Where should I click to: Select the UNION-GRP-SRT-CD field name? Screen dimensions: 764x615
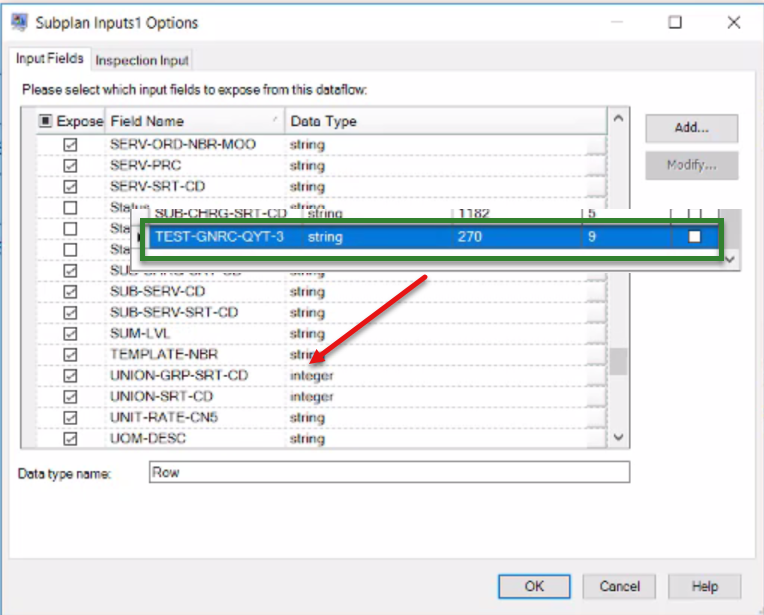pyautogui.click(x=179, y=375)
